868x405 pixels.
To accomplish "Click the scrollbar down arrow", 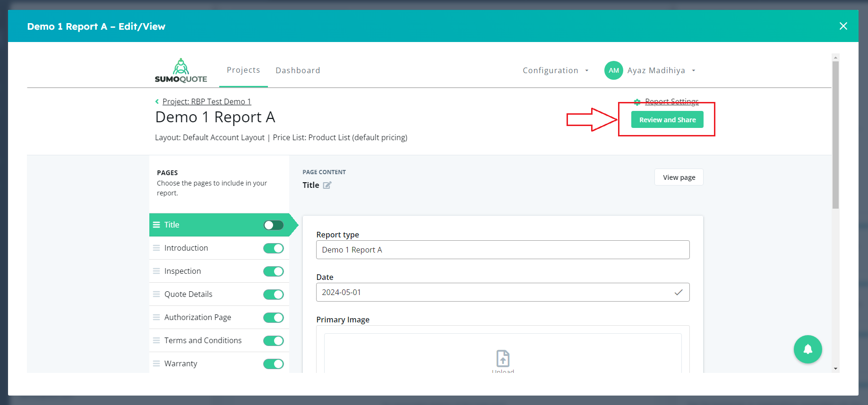I will [x=835, y=369].
